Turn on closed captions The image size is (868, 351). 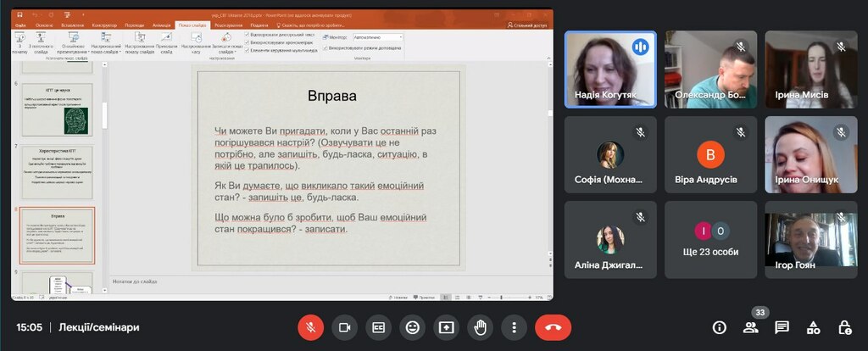[379, 327]
